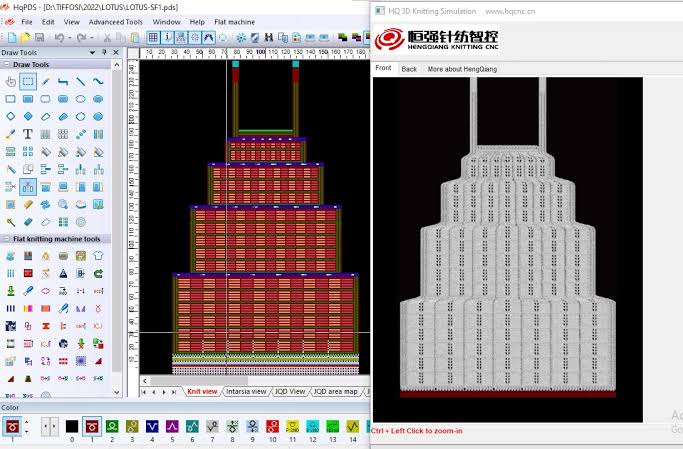Open the Advanced Tools menu

[x=115, y=21]
